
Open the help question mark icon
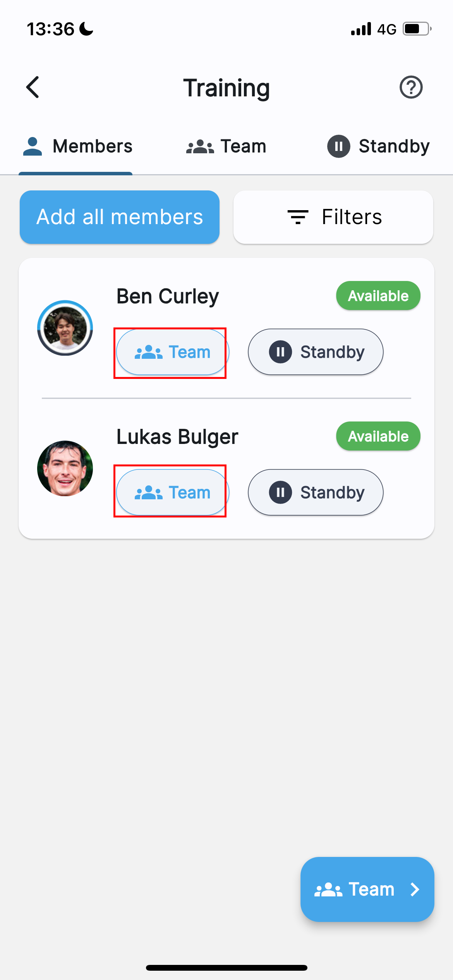[x=411, y=87]
